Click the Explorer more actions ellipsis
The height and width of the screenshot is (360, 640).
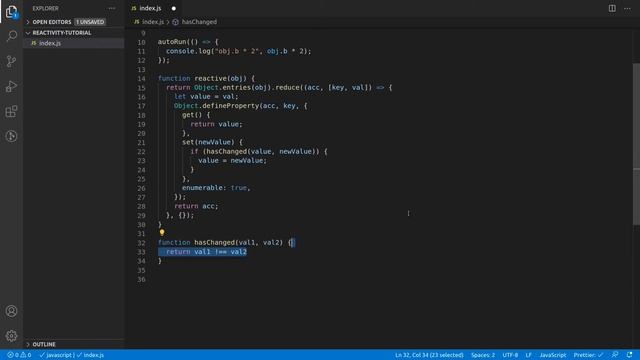111,8
